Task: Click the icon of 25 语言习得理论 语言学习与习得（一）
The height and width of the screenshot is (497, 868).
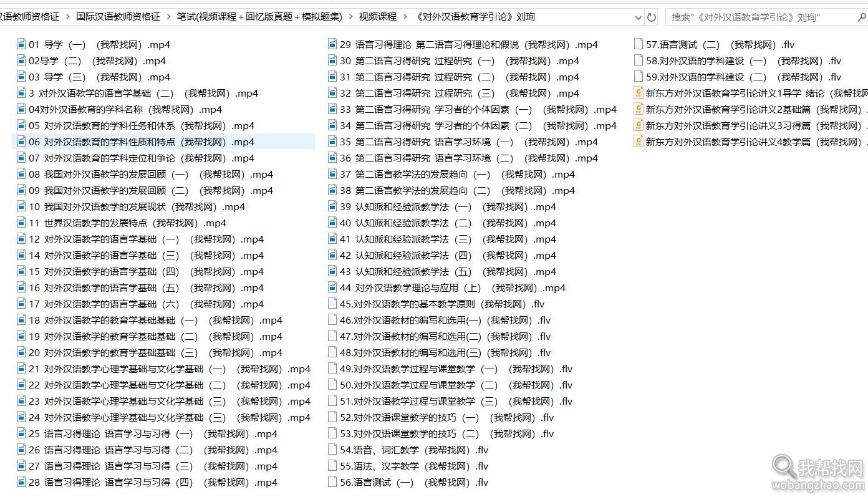Action: [x=21, y=433]
